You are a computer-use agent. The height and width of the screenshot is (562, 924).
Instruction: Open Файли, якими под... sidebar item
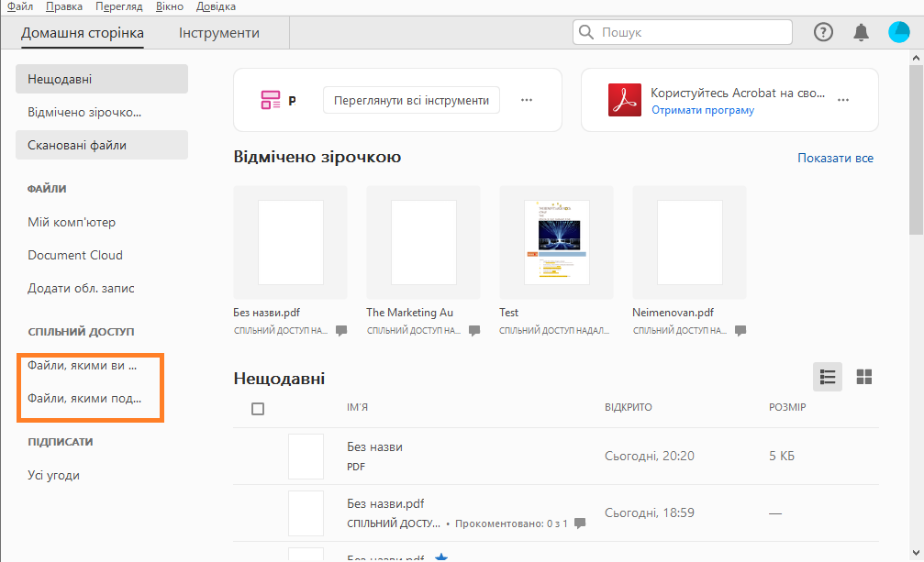pos(84,399)
